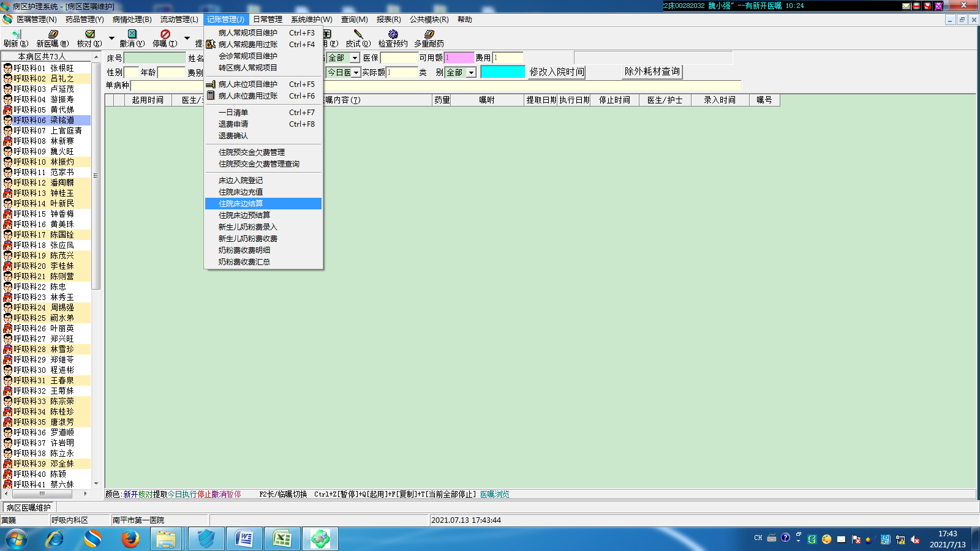Click the Windows Start button
Image resolution: width=980 pixels, height=551 pixels.
[x=17, y=539]
